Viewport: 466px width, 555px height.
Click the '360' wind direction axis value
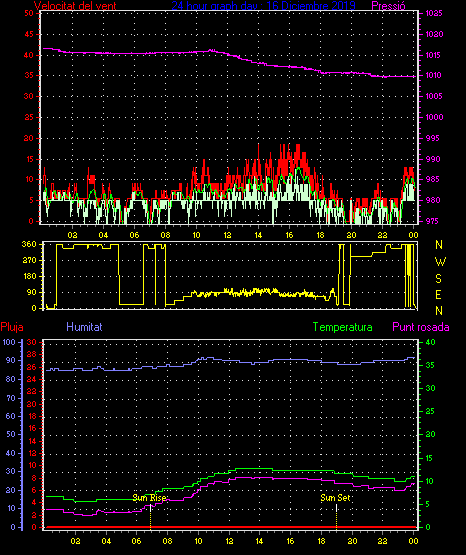pyautogui.click(x=29, y=244)
